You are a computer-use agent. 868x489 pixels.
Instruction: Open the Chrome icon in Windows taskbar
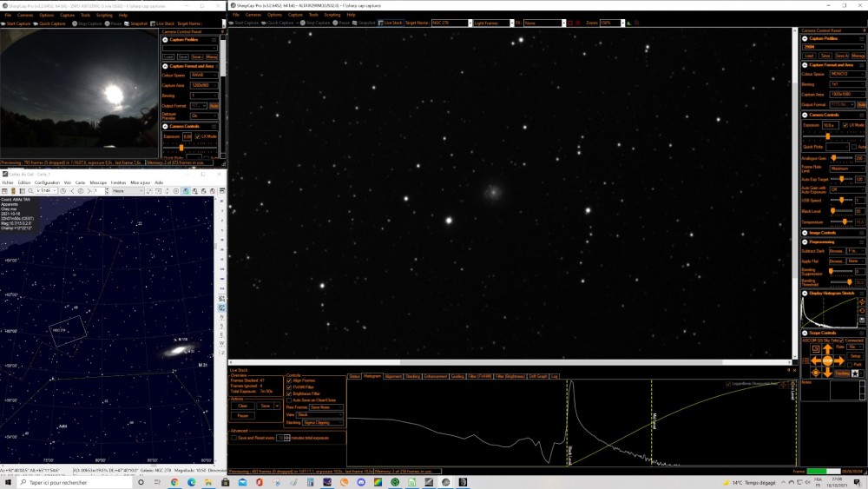click(x=174, y=482)
